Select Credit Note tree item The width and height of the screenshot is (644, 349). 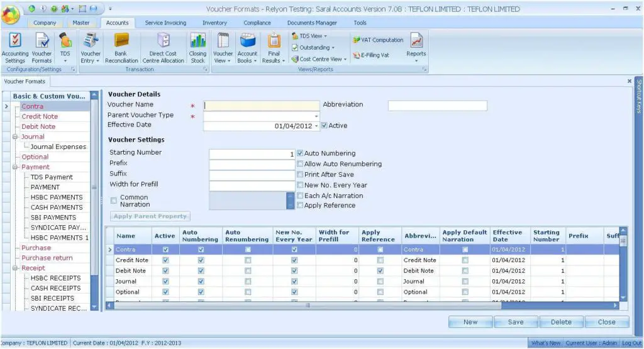point(40,116)
